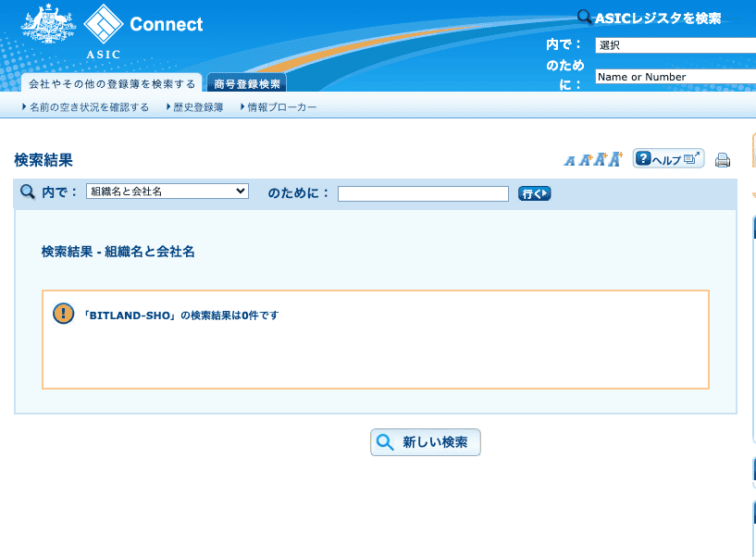The image size is (756, 557).
Task: Start a 新しい検索 new search
Action: tap(426, 442)
